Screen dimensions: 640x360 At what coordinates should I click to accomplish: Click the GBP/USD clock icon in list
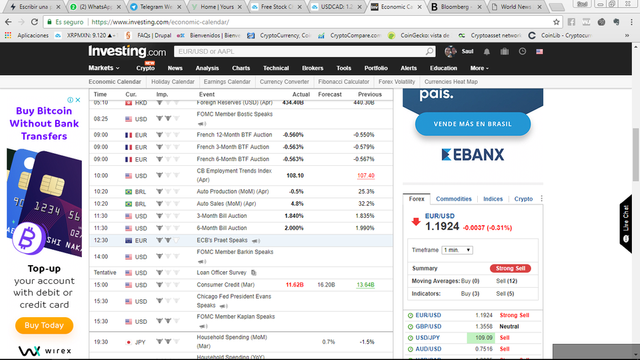click(410, 327)
